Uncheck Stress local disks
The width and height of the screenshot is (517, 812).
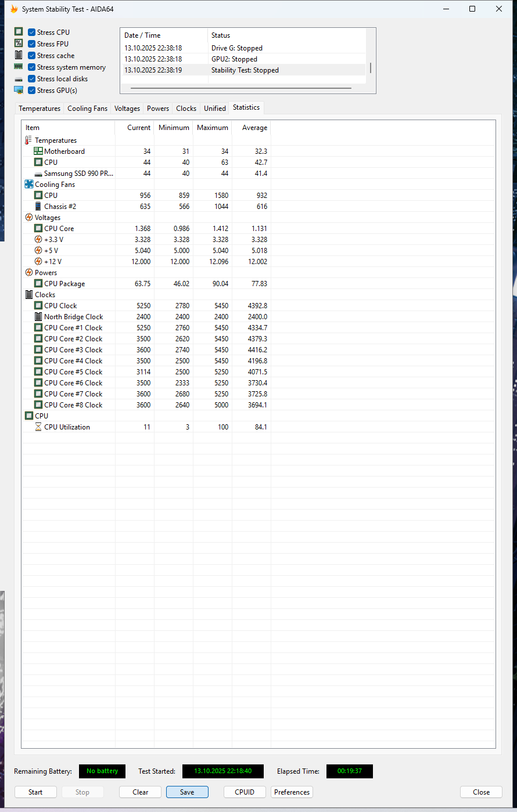31,78
